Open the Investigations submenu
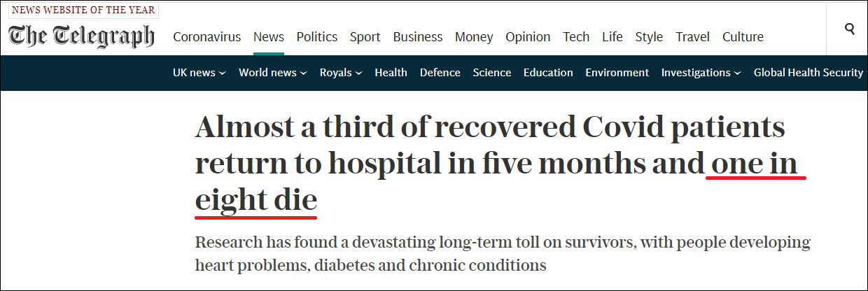Viewport: 868px width, 291px height. click(x=701, y=73)
